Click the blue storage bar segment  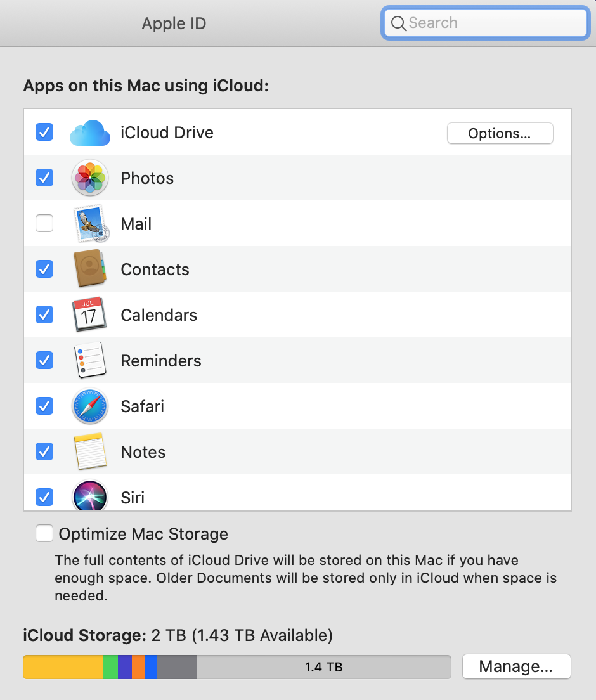[151, 667]
